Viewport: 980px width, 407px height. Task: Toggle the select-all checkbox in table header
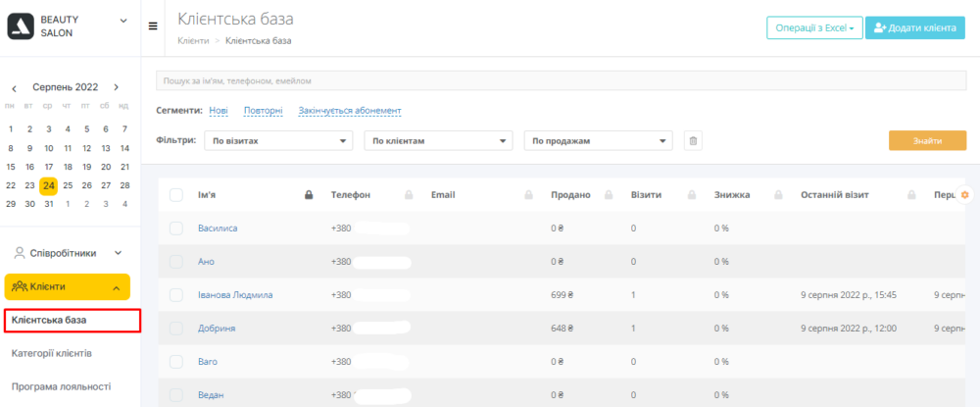coord(176,195)
